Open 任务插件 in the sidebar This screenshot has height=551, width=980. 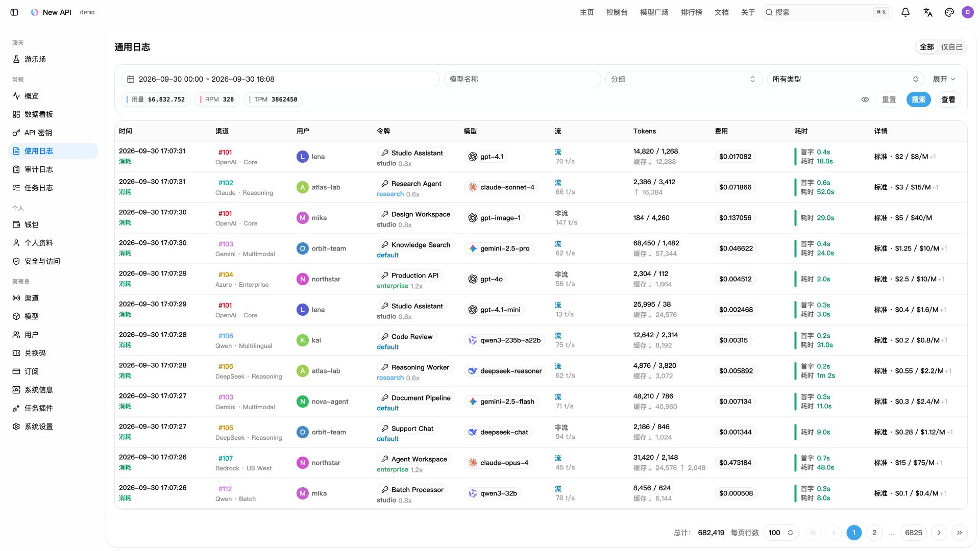[53, 408]
